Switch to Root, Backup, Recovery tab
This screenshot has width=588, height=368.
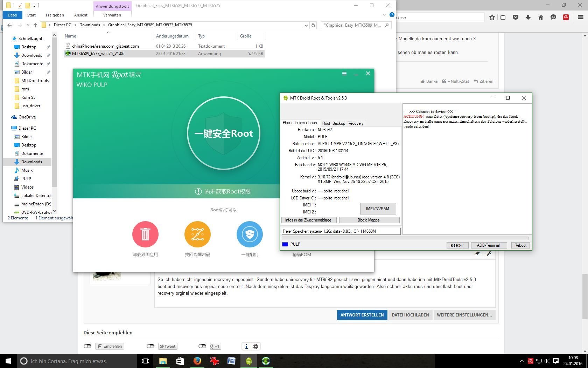(343, 123)
